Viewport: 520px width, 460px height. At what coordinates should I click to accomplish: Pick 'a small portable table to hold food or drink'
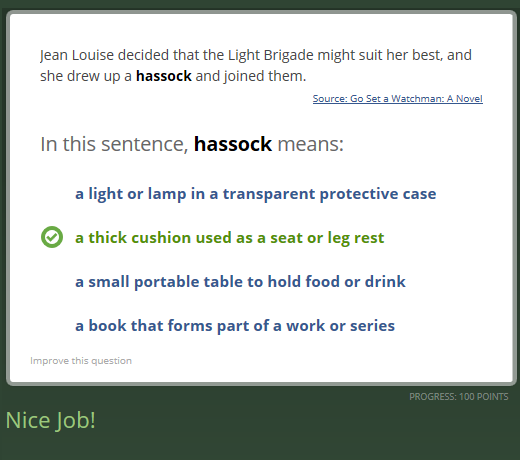pyautogui.click(x=240, y=282)
